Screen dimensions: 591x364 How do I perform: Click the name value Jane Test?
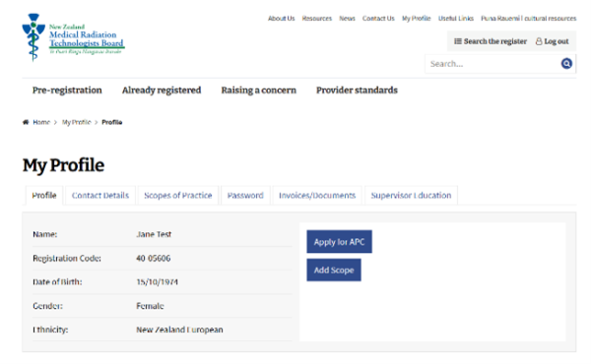[x=154, y=234]
